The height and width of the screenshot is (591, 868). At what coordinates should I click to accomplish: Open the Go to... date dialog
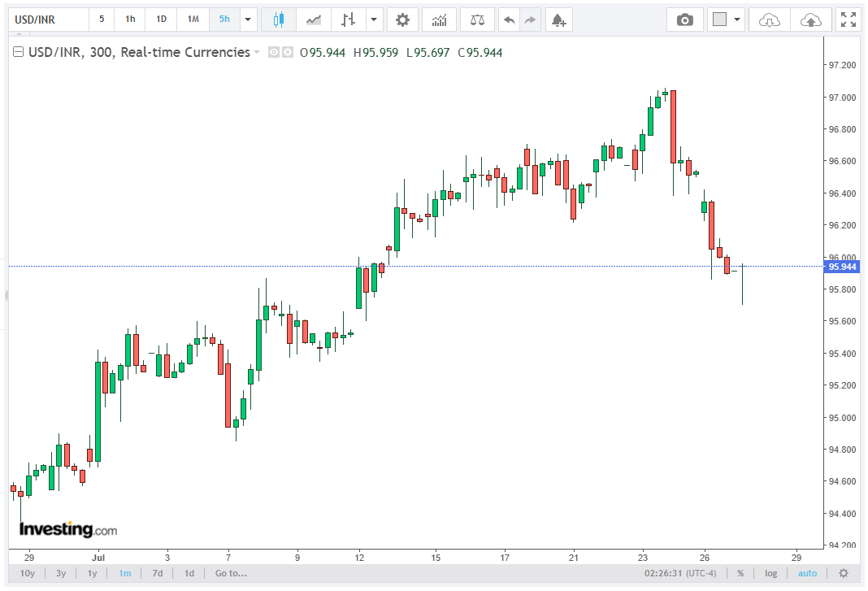(231, 573)
